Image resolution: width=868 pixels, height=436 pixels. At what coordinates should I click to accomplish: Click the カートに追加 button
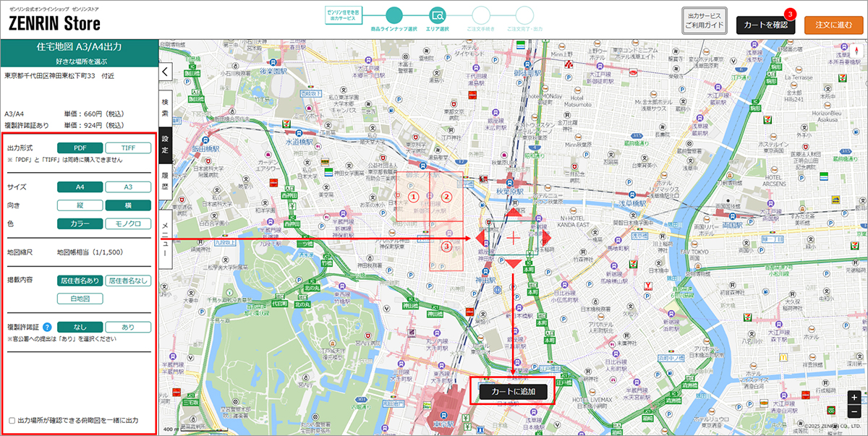point(513,391)
